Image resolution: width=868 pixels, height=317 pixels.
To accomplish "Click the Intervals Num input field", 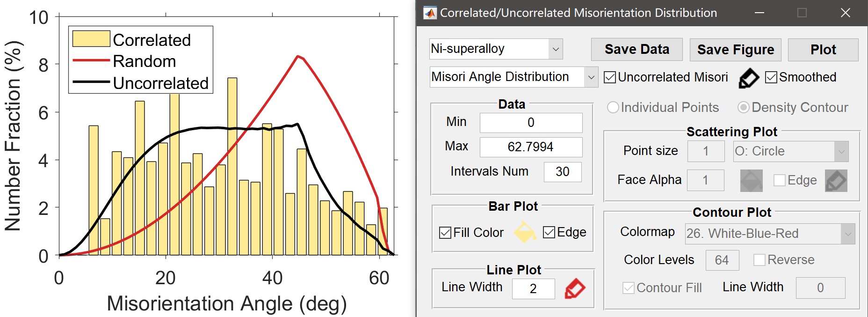I will point(562,172).
